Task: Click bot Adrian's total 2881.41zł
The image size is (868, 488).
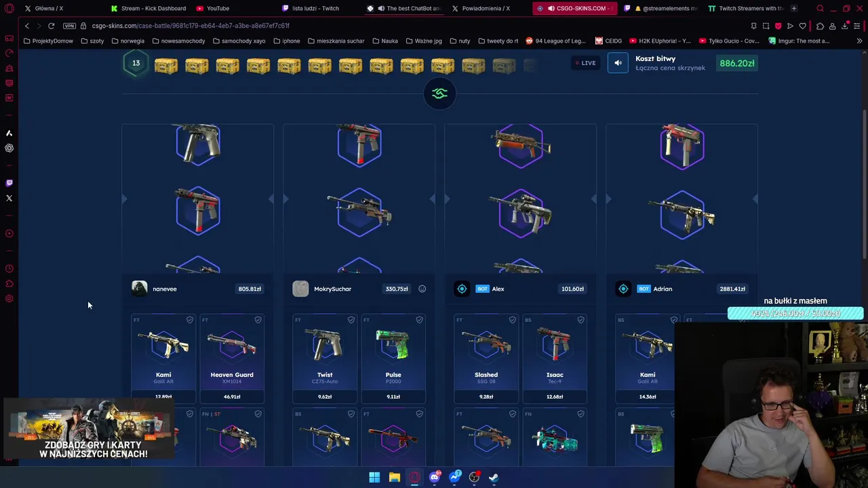Action: [732, 289]
